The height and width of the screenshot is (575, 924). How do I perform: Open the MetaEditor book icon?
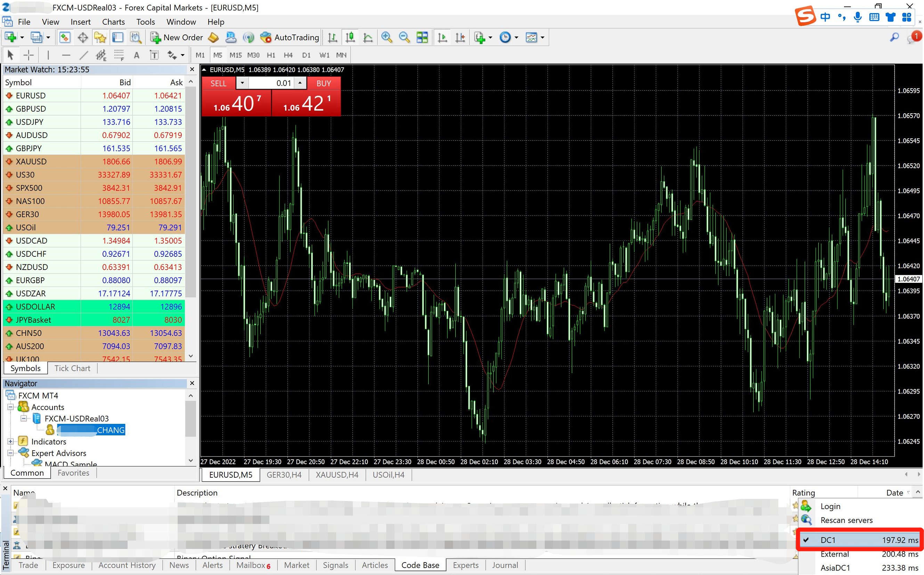(x=213, y=37)
